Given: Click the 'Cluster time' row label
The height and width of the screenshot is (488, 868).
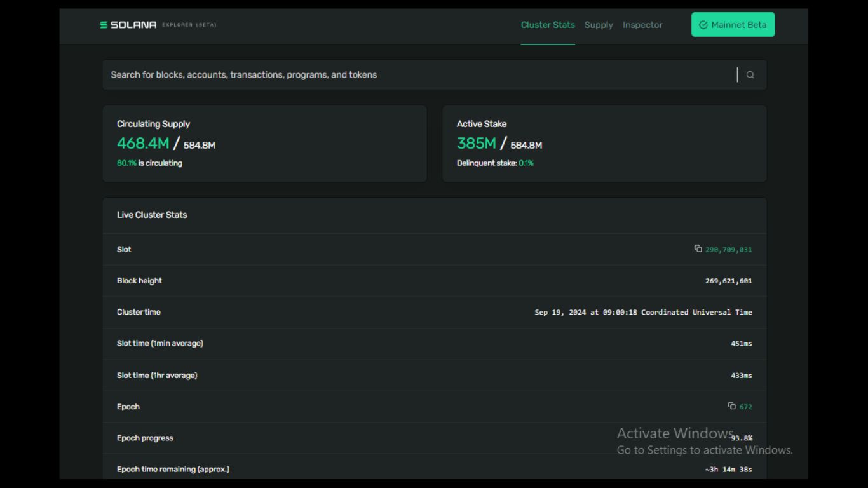Looking at the screenshot, I should tap(139, 312).
